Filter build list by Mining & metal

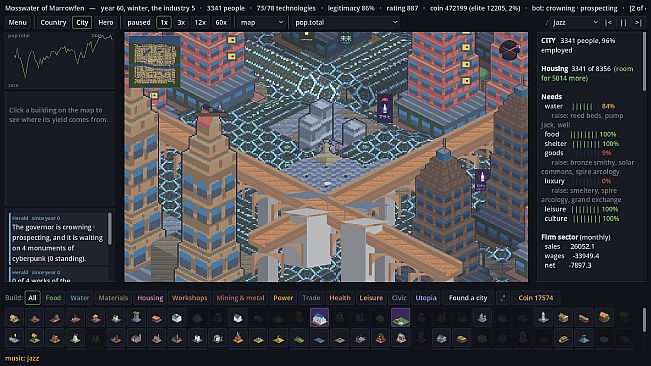point(240,298)
